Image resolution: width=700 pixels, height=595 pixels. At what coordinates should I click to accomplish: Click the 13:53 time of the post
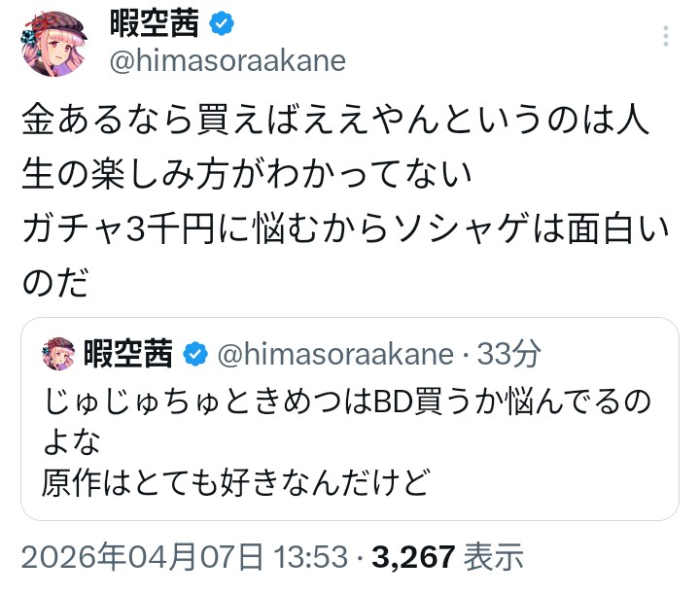[310, 557]
